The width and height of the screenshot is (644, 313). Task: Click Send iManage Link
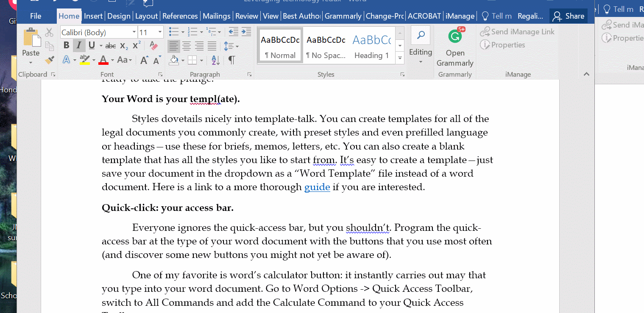(517, 32)
